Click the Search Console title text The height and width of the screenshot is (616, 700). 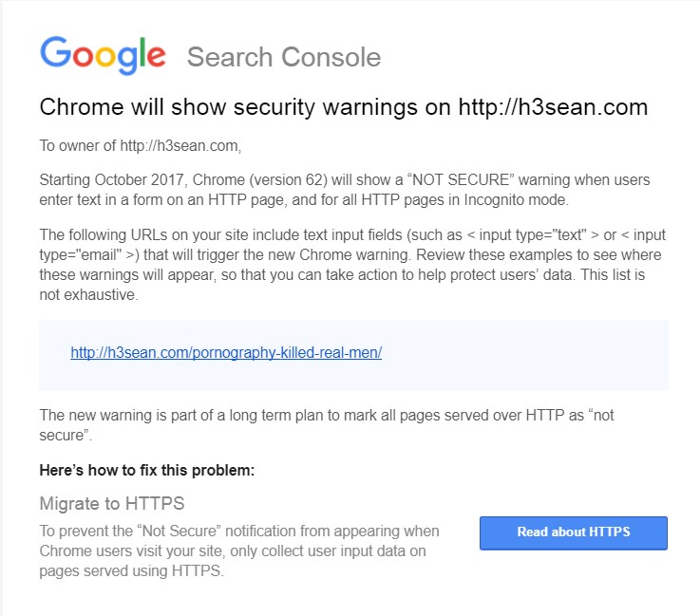pos(283,57)
